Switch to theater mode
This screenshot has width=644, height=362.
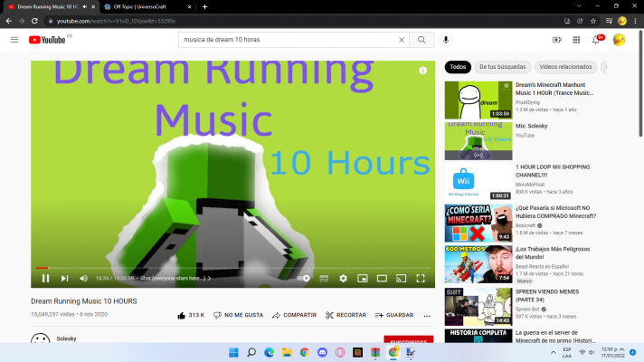pyautogui.click(x=382, y=278)
